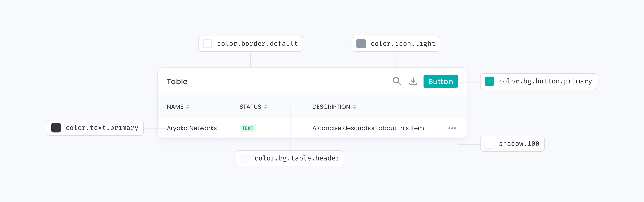644x202 pixels.
Task: Click the color.bg.table.header swatch
Action: 245,158
